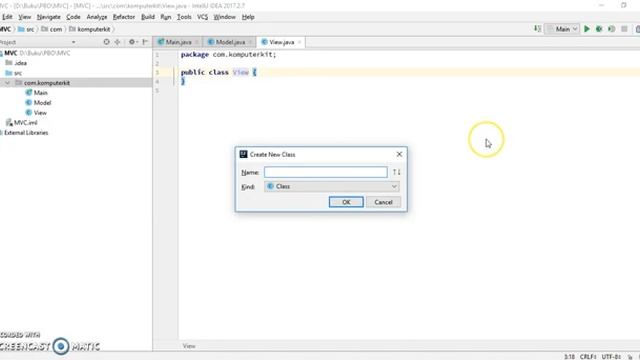The image size is (640, 360).
Task: Open the Main run configuration dropdown
Action: [x=562, y=29]
